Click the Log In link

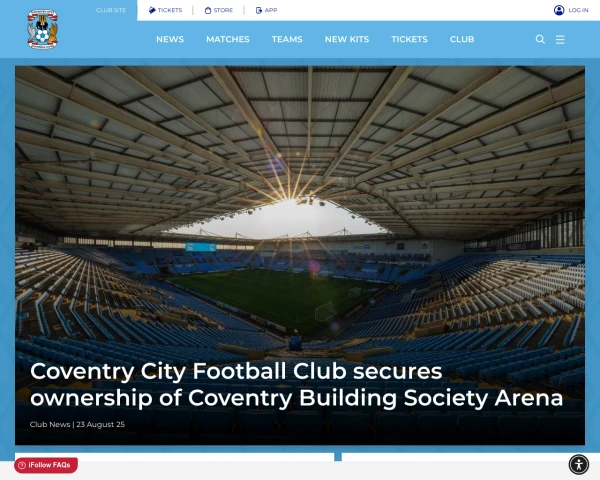pyautogui.click(x=578, y=10)
